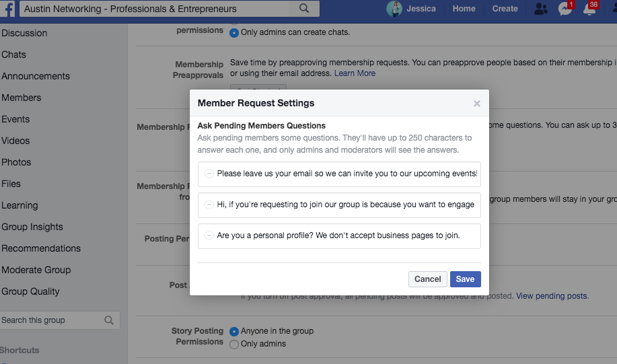Select 'Only admins can create chats' option
617x364 pixels.
tap(234, 32)
